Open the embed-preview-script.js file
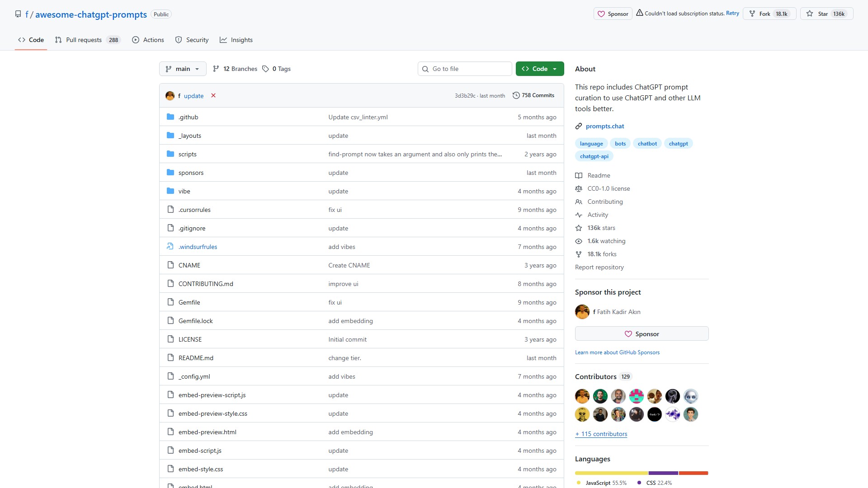Viewport: 868px width, 488px height. click(x=212, y=395)
